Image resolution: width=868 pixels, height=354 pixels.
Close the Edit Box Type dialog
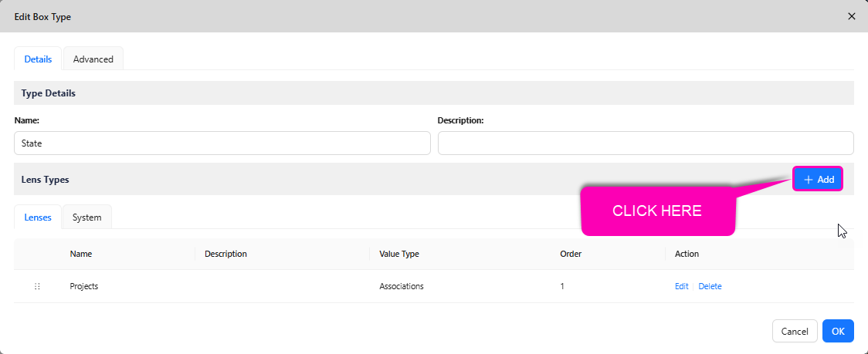point(852,16)
